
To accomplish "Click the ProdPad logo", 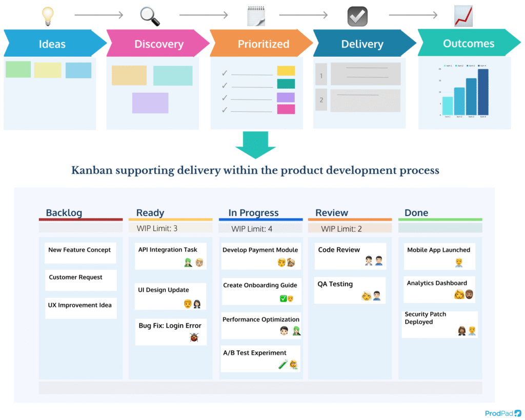I will pyautogui.click(x=503, y=413).
